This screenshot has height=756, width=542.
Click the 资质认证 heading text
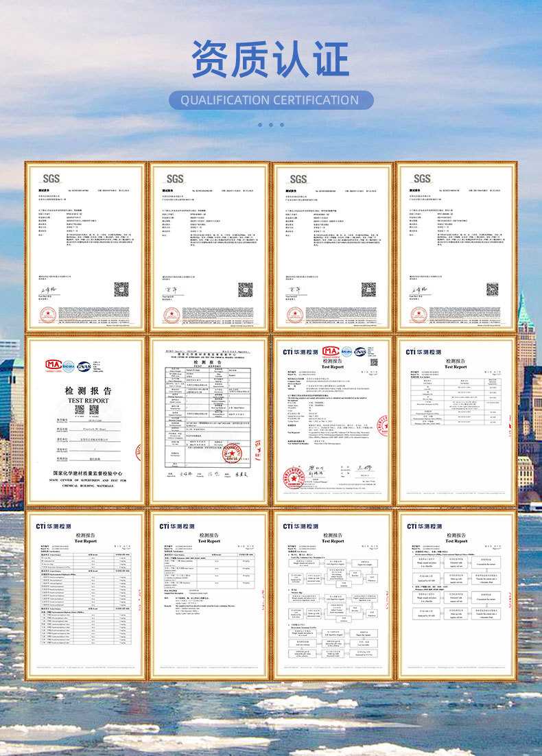270,59
